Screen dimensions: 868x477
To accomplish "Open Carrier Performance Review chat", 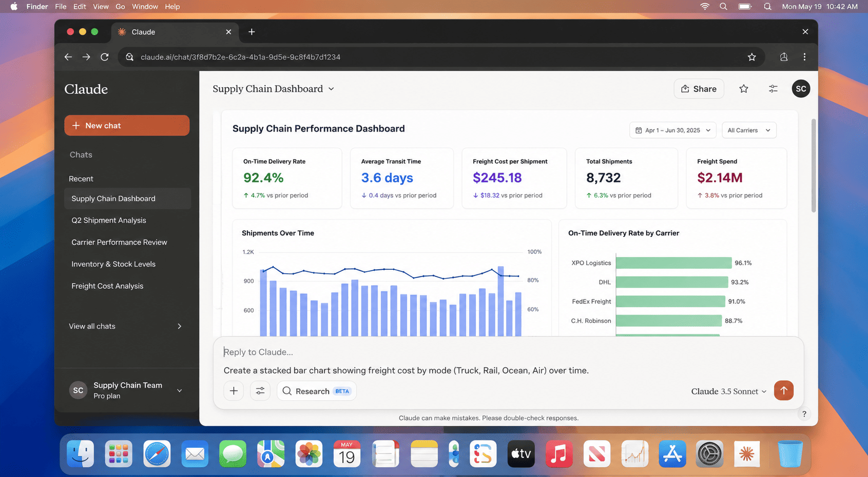I will pos(127,242).
